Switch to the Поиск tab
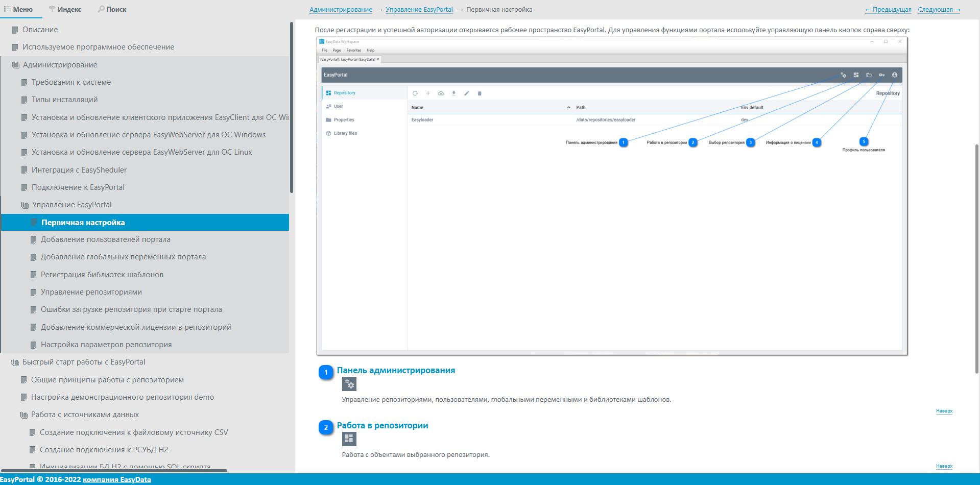This screenshot has width=980, height=485. click(x=112, y=9)
